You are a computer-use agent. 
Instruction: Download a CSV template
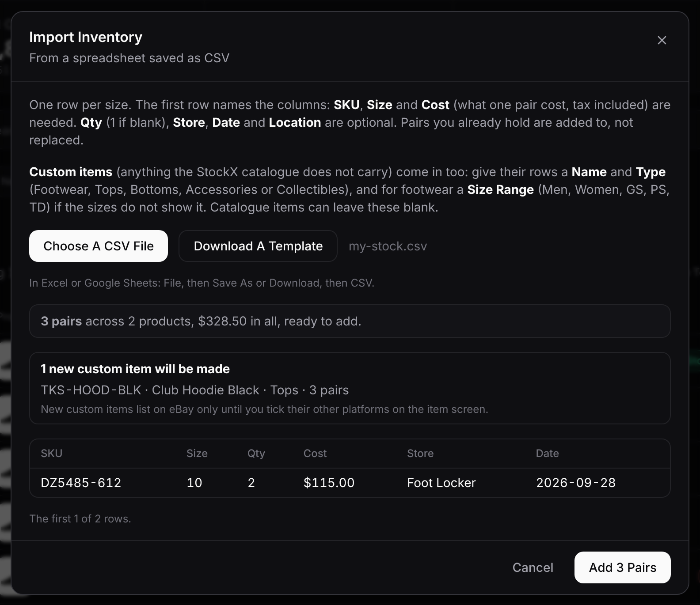[x=258, y=246]
